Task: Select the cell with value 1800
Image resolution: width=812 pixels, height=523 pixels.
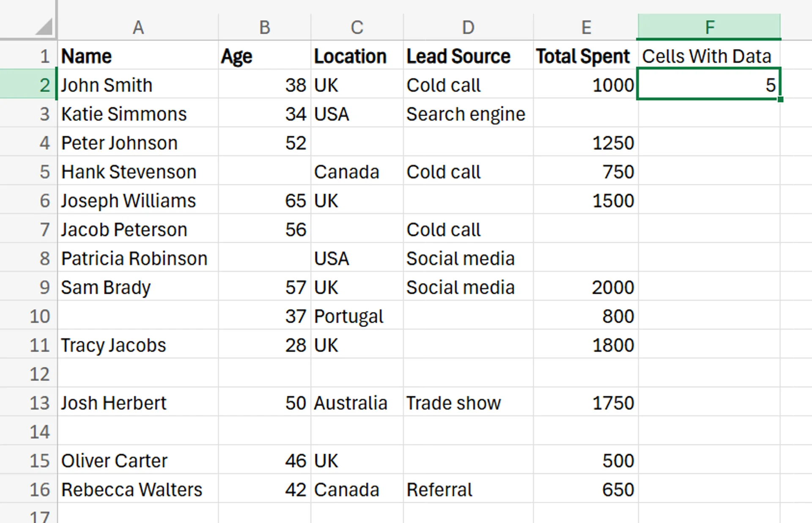Action: click(x=586, y=345)
